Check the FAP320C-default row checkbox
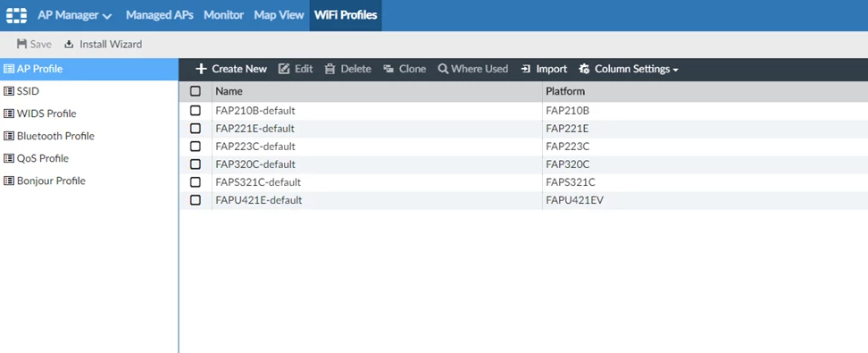Screen dimensions: 868x353 [196, 164]
